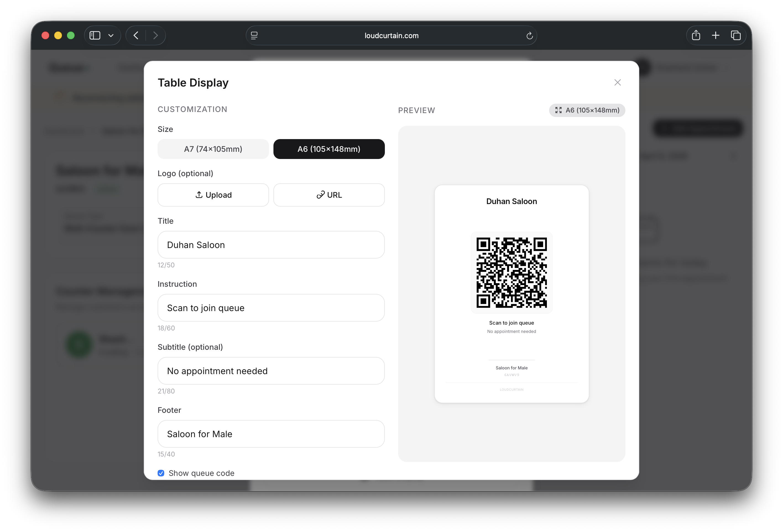Select the A6 (105×148mm) size option

point(329,149)
